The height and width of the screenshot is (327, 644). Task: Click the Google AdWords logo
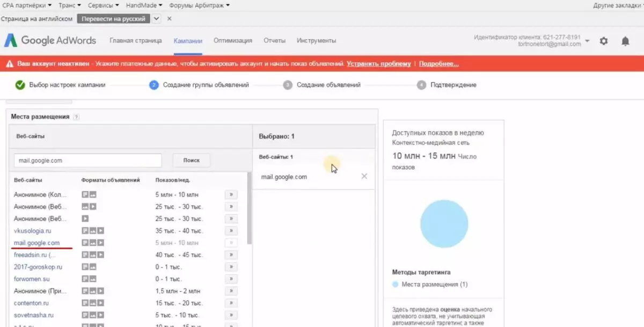click(50, 40)
